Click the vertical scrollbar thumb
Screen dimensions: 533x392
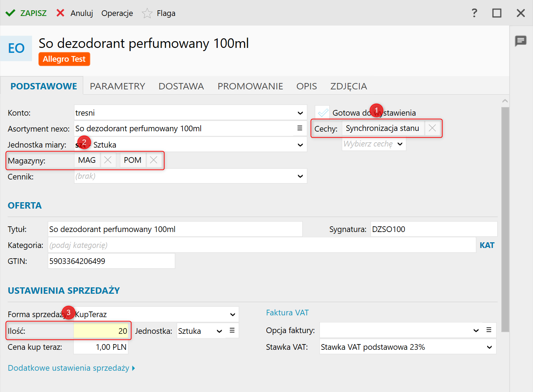pyautogui.click(x=505, y=220)
